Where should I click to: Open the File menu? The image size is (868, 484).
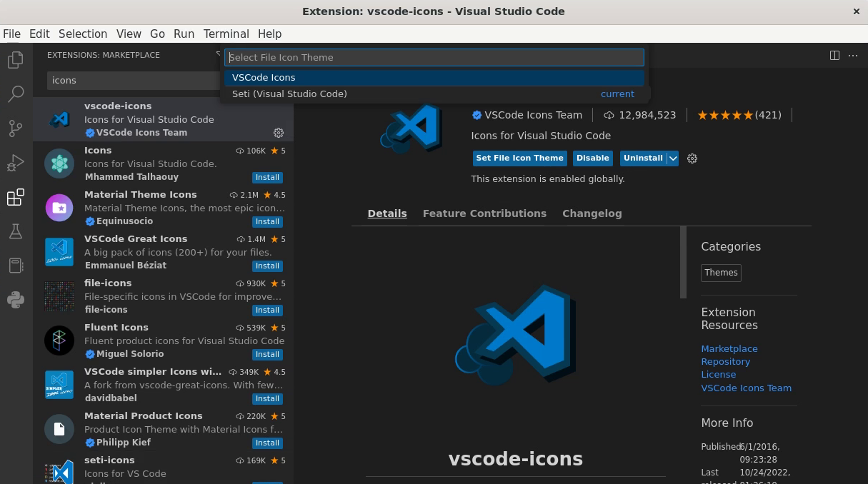[11, 34]
